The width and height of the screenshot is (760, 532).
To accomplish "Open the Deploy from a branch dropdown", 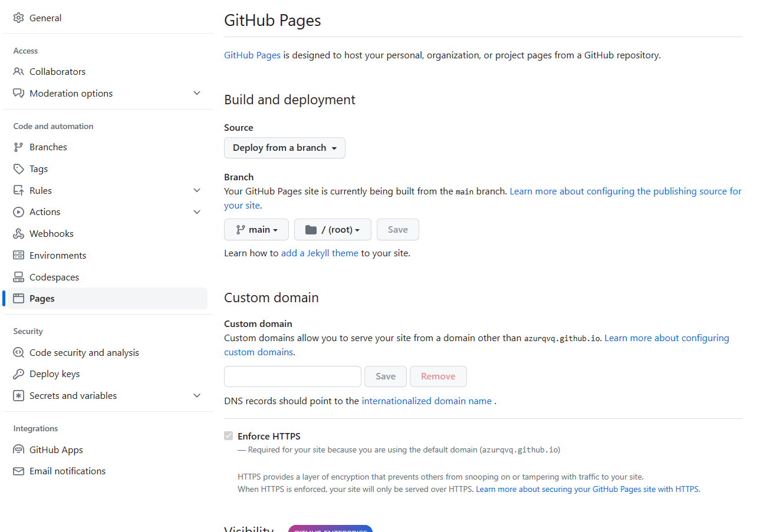I will [285, 148].
